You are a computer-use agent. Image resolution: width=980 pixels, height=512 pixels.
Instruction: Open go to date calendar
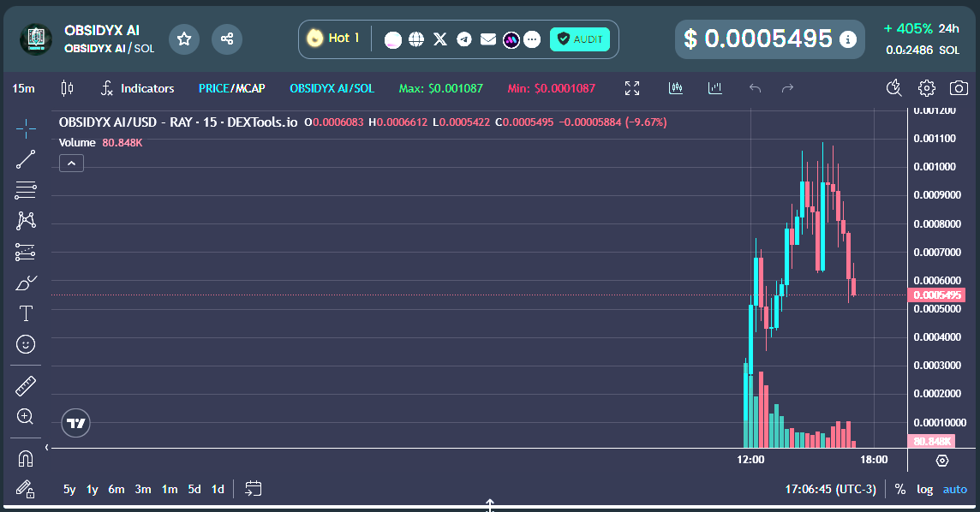coord(253,488)
